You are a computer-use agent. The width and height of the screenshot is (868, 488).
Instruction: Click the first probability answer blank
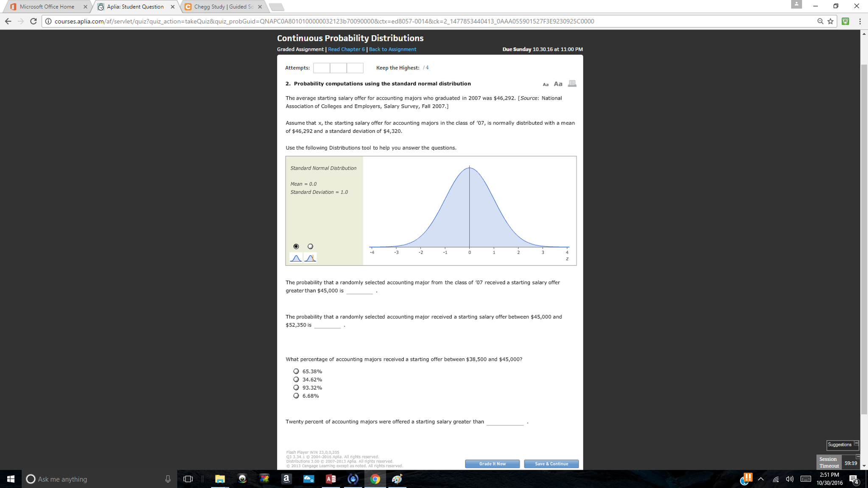point(360,291)
